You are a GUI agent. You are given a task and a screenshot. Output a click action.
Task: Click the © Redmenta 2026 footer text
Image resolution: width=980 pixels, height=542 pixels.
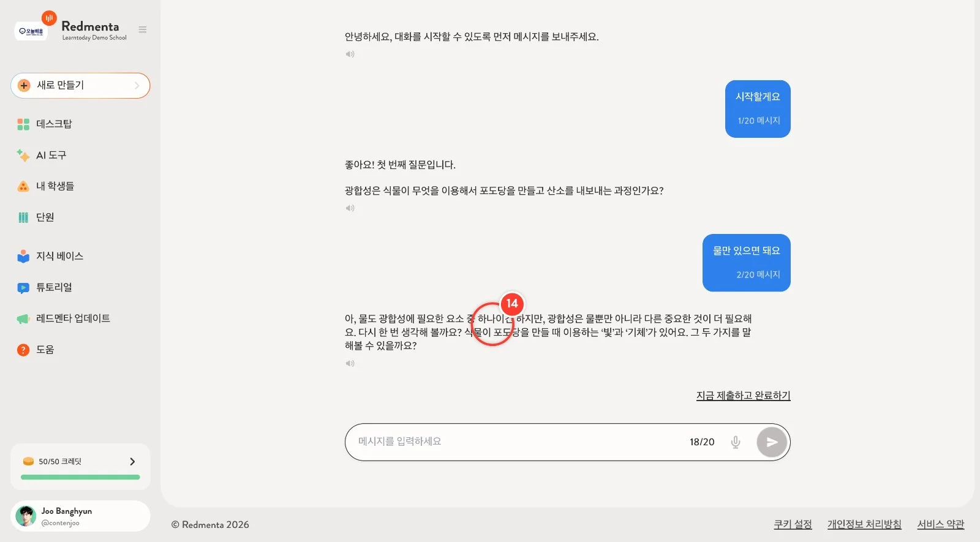pos(210,525)
